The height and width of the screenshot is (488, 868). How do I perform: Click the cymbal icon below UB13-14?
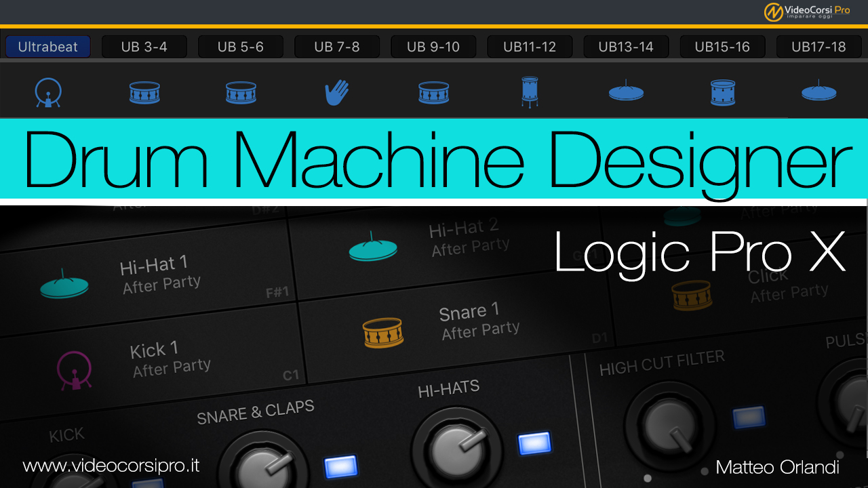[626, 91]
